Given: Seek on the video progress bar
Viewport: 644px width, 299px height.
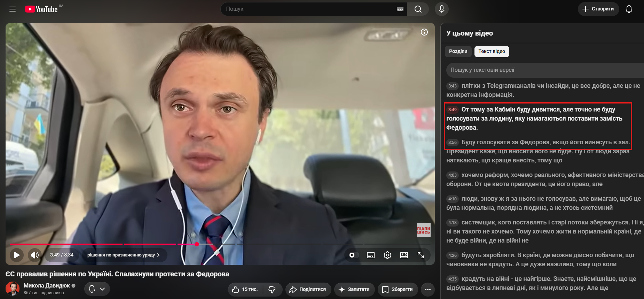Looking at the screenshot, I should [x=220, y=244].
